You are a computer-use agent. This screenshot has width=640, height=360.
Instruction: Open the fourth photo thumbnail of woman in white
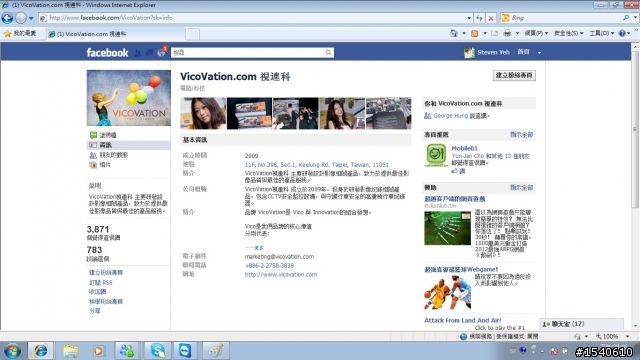pos(342,113)
